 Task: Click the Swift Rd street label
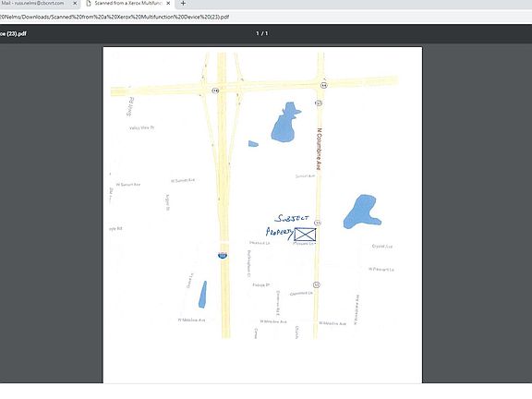coord(130,106)
